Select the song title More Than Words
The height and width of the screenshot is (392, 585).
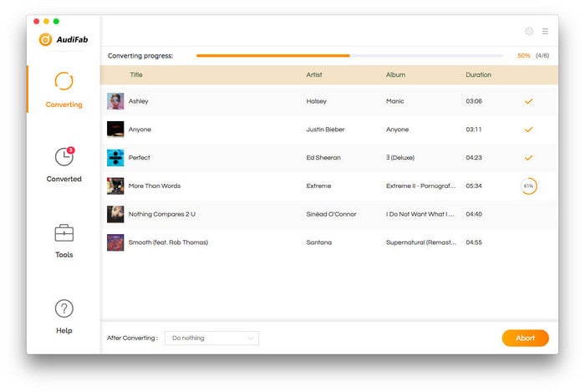click(x=155, y=186)
